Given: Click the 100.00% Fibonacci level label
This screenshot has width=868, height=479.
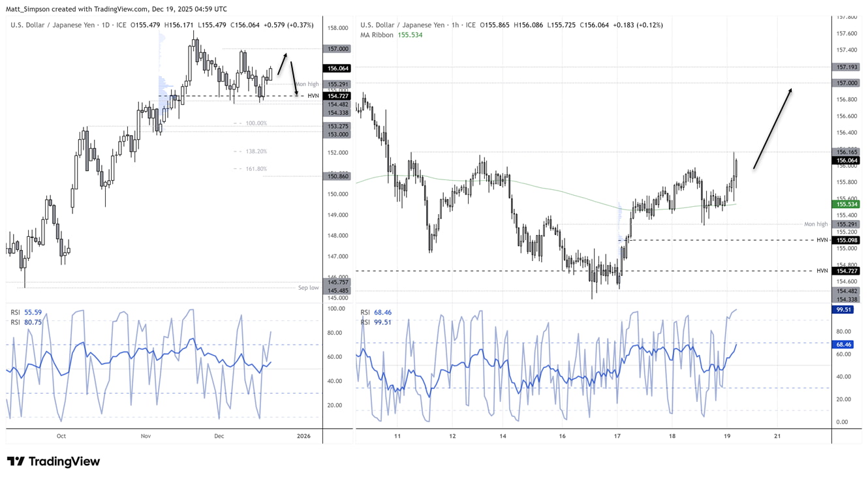Looking at the screenshot, I should (x=255, y=123).
